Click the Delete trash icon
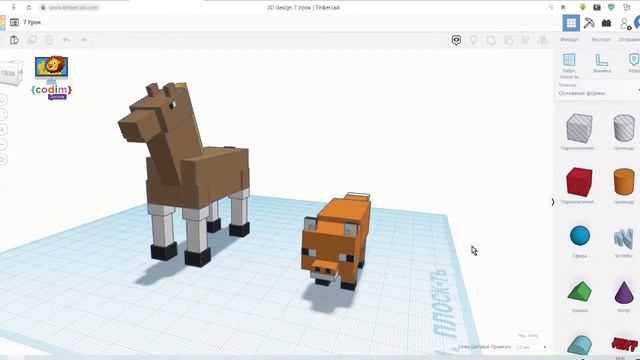 pos(49,40)
